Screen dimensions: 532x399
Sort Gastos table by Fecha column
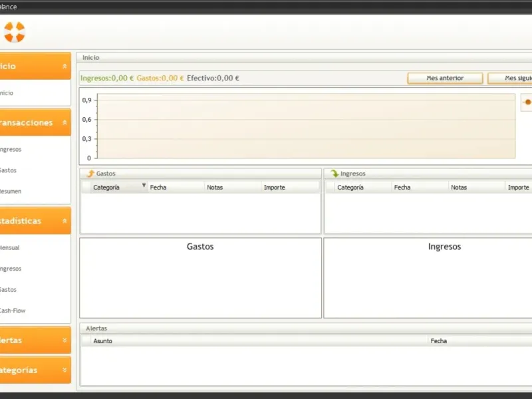[176, 188]
